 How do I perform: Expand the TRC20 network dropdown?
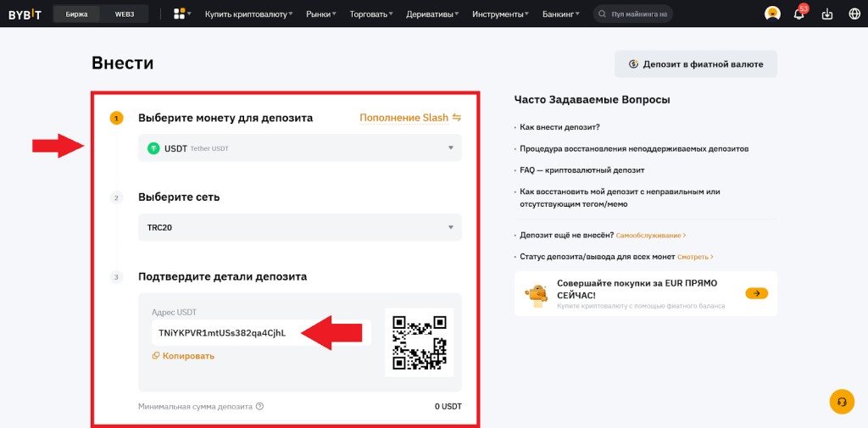point(299,227)
